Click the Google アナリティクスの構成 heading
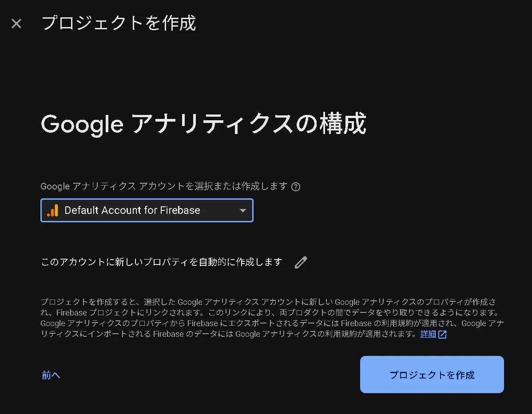This screenshot has width=532, height=414. (x=203, y=124)
